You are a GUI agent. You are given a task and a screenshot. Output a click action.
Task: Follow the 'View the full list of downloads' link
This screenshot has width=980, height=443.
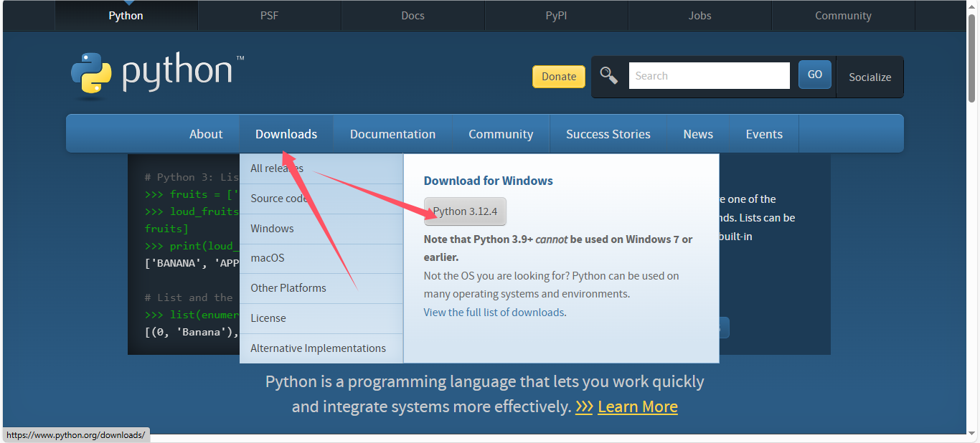pyautogui.click(x=494, y=313)
